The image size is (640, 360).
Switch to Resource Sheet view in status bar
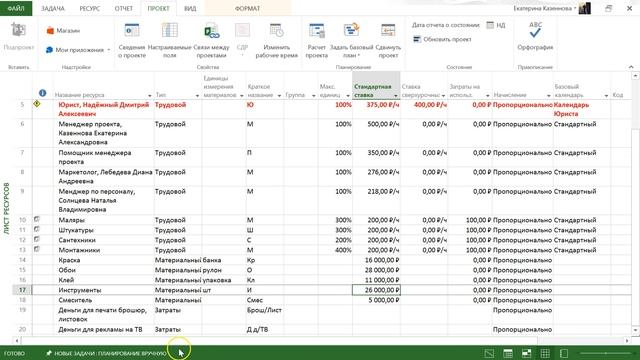pyautogui.click(x=545, y=353)
